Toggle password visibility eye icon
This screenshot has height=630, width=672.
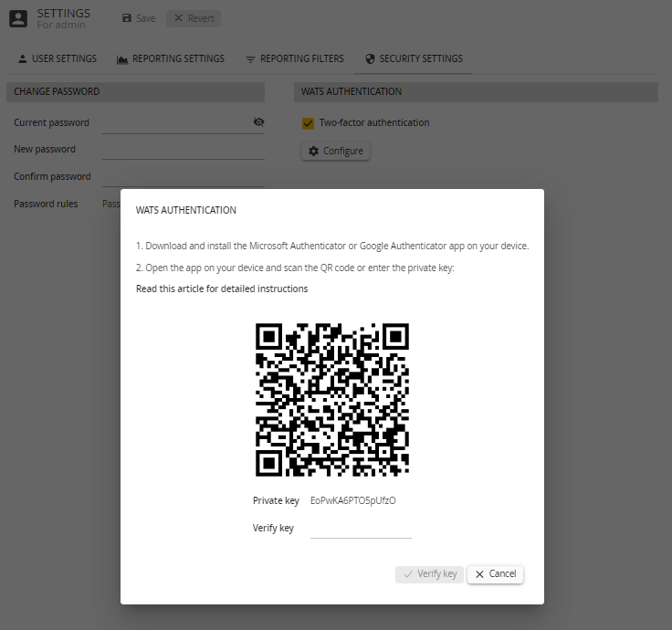pos(258,122)
